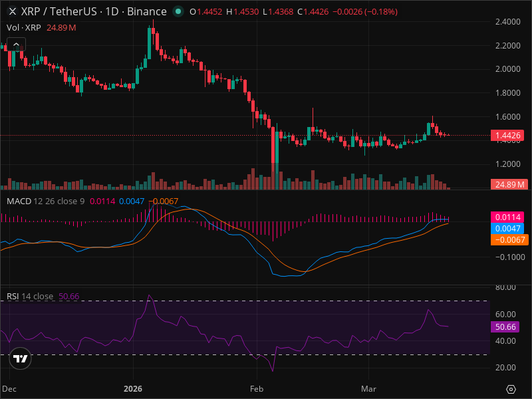Click the green market status dot
The width and height of the screenshot is (532, 399).
point(178,11)
